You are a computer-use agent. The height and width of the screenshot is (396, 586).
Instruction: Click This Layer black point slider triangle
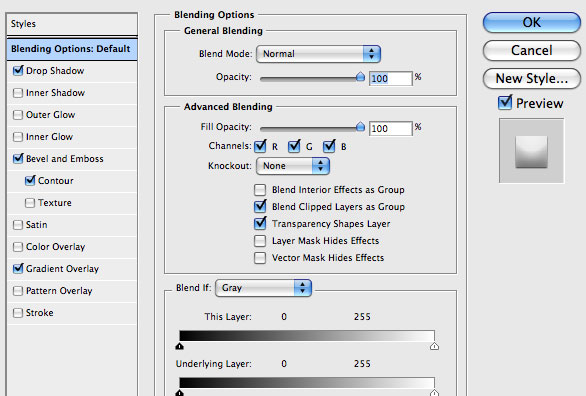[x=180, y=346]
